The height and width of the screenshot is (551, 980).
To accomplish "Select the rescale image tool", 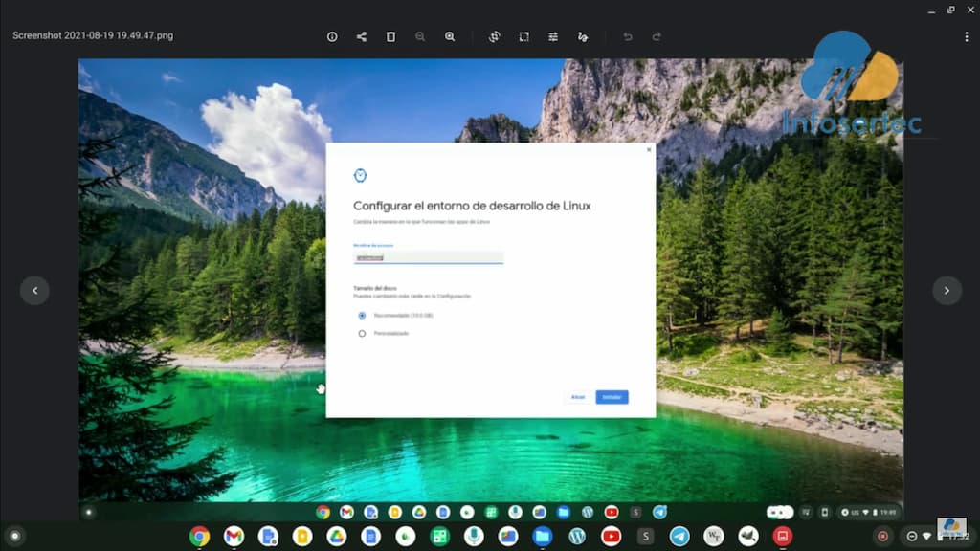I will (523, 36).
